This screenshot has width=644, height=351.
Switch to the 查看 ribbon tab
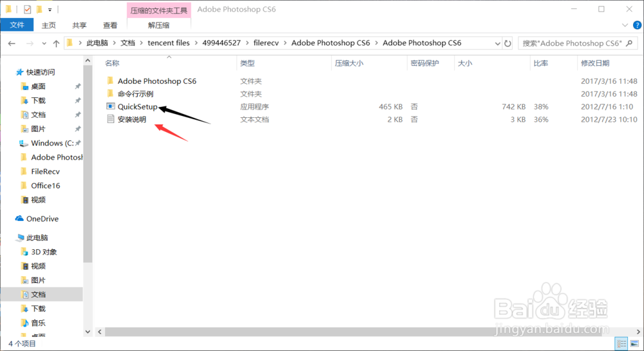[110, 26]
